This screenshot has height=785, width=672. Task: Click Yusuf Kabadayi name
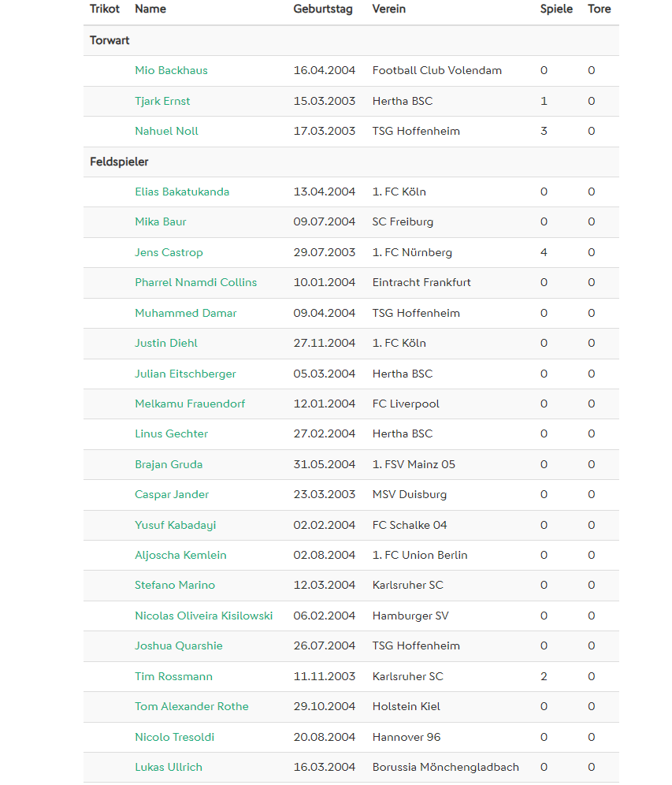point(176,525)
